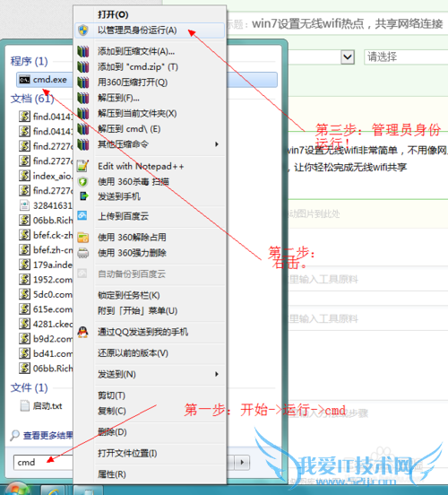The width and height of the screenshot is (448, 495).
Task: Open the 615e.com document result
Action: point(46,309)
